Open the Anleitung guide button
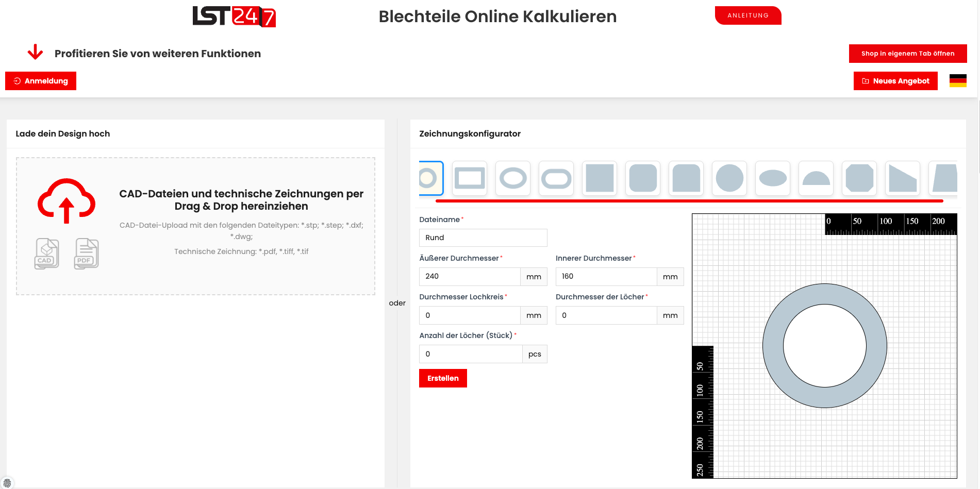This screenshot has width=980, height=489. [x=748, y=15]
